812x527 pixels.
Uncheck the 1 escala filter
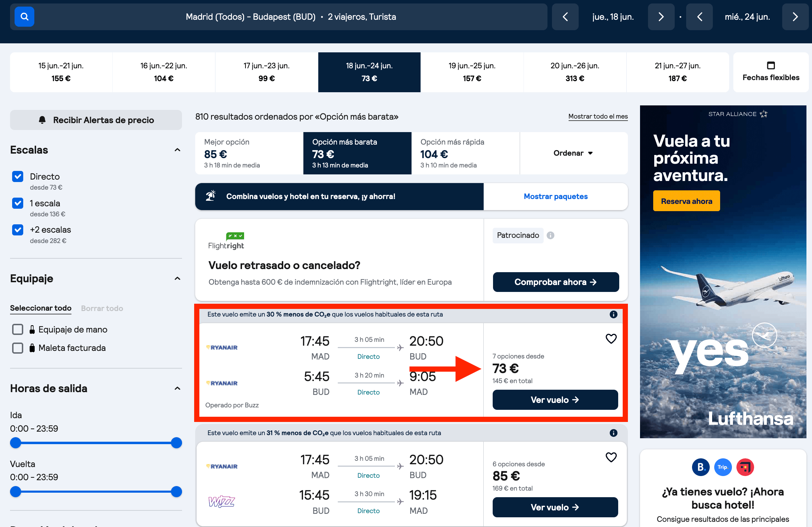click(x=18, y=203)
